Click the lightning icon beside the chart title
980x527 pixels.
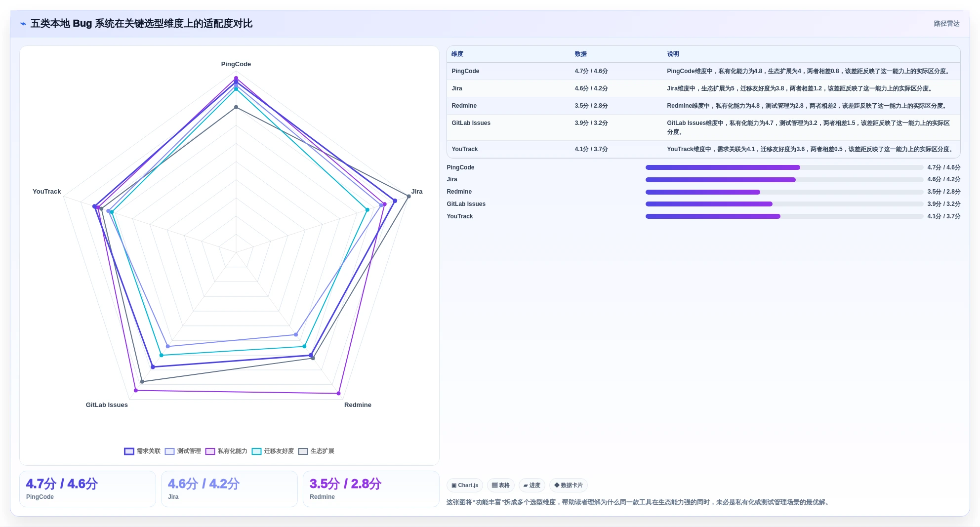23,24
